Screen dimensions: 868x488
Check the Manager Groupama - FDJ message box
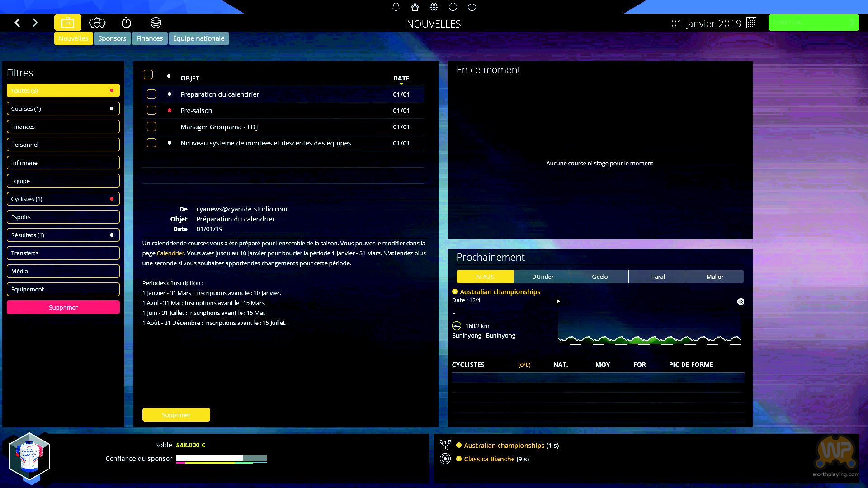[x=151, y=127]
